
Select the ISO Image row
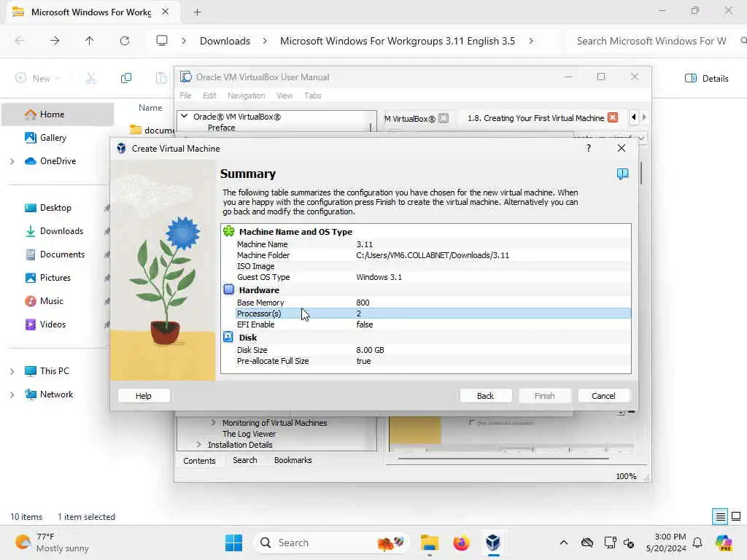coord(433,266)
